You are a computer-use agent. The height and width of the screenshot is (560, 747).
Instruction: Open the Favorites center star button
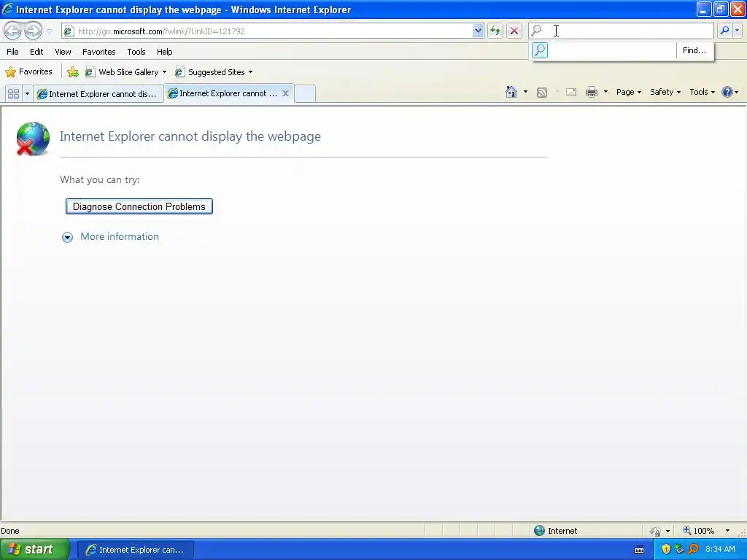[x=28, y=72]
